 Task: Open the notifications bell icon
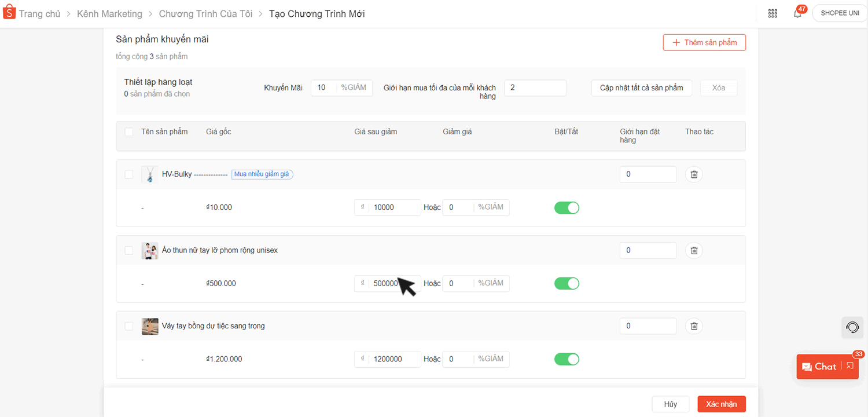(x=797, y=13)
